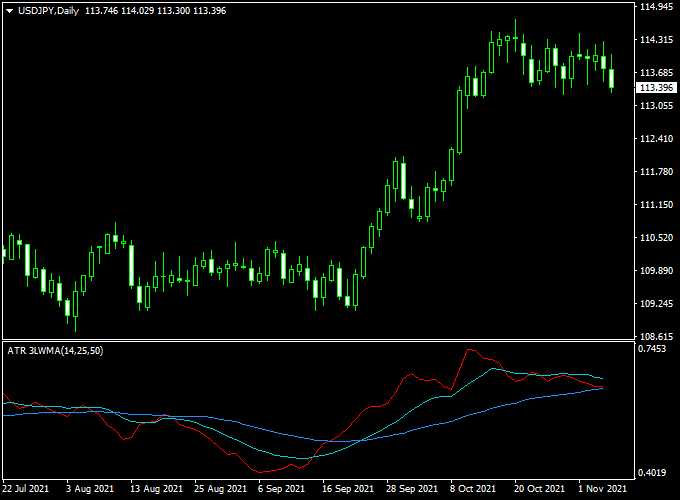Viewport: 680px width, 500px height.
Task: Click the 0.7453 indicator scale value
Action: coord(652,349)
